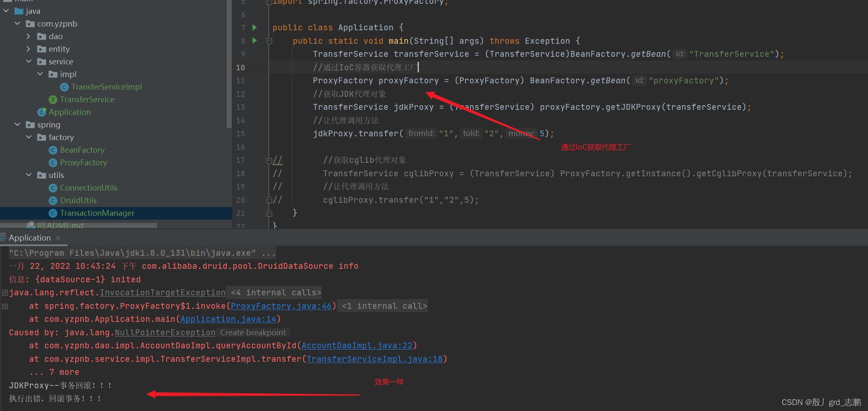868x411 pixels.
Task: Open ProxyFactory.java:46 stack trace link
Action: click(281, 306)
